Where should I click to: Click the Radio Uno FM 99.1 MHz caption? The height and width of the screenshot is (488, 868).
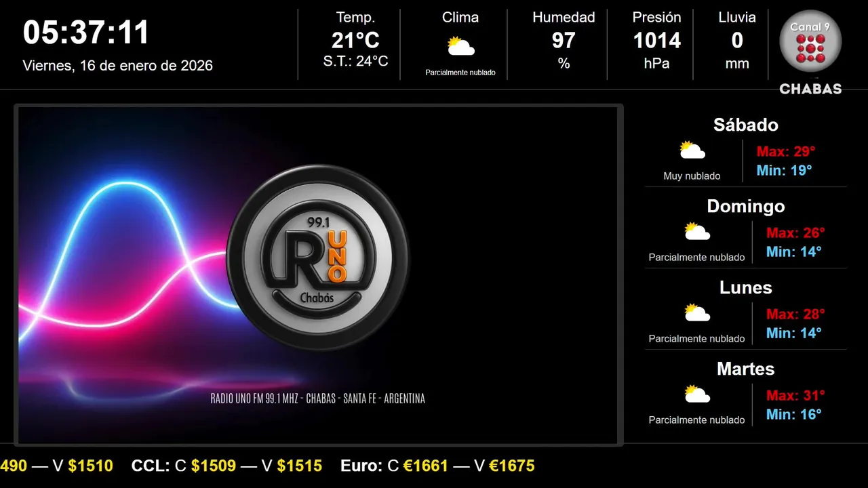click(318, 399)
